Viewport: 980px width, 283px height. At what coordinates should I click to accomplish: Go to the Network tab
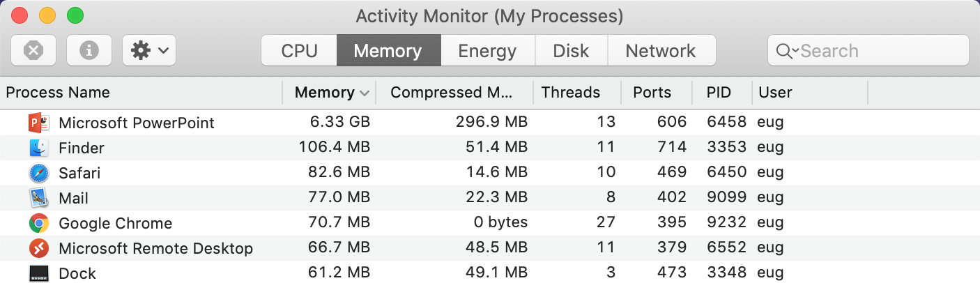tap(661, 50)
